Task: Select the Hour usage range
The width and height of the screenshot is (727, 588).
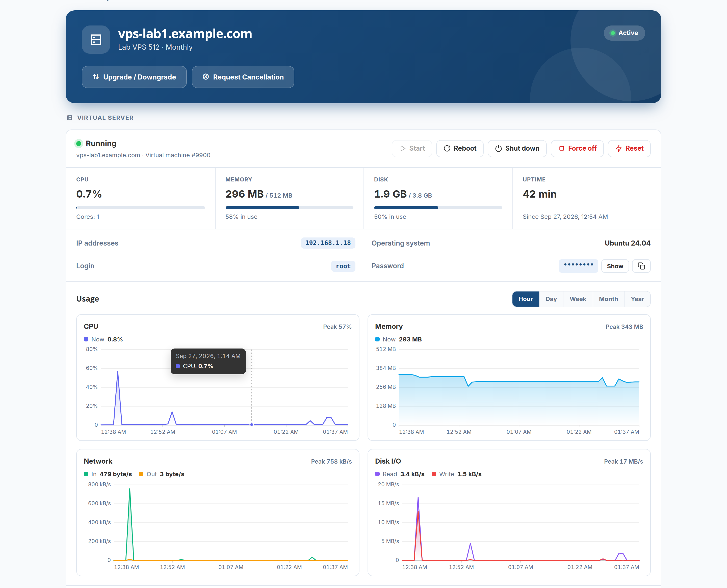Action: coord(525,299)
